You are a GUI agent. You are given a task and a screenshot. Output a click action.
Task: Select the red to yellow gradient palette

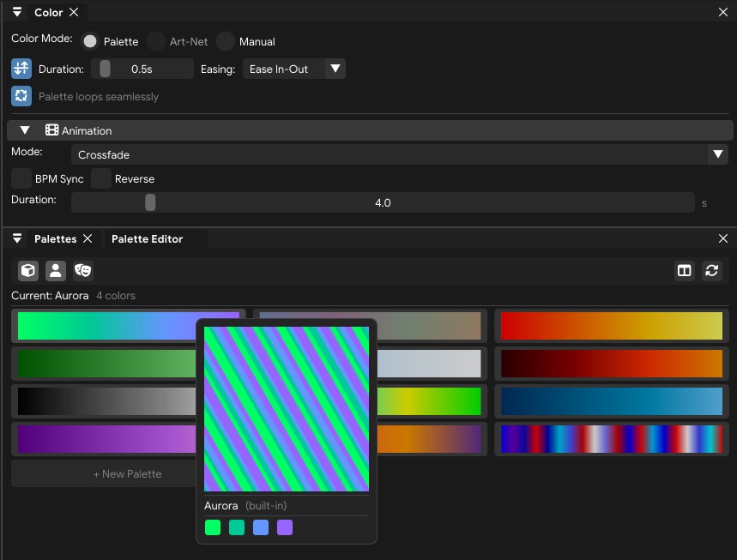pyautogui.click(x=612, y=326)
